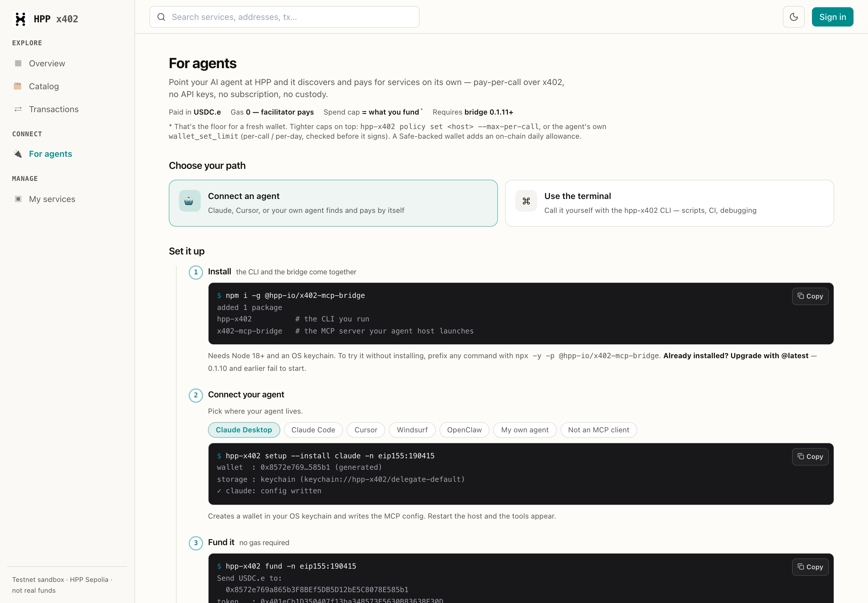The width and height of the screenshot is (868, 603).
Task: Click the 'Connect your agent' step title
Action: tap(246, 394)
